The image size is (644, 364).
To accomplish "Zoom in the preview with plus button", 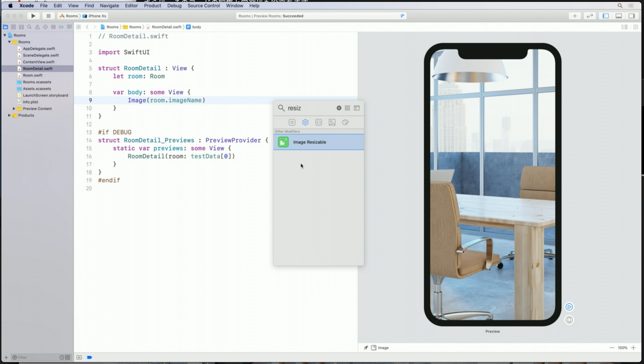I will tap(633, 348).
